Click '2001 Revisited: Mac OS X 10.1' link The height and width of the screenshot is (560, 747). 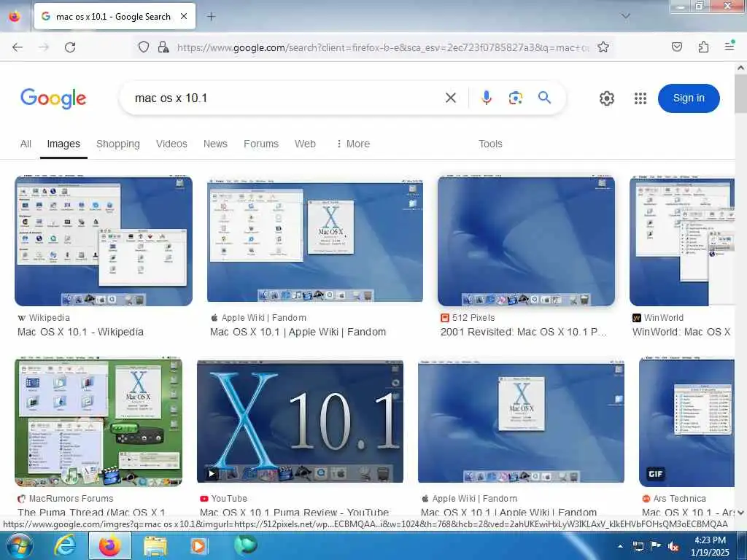524,332
